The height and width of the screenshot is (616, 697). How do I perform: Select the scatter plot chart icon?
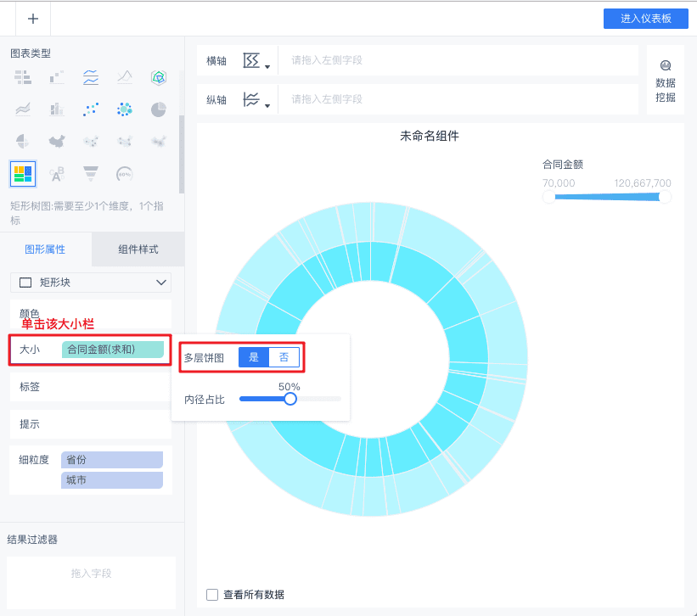(91, 109)
